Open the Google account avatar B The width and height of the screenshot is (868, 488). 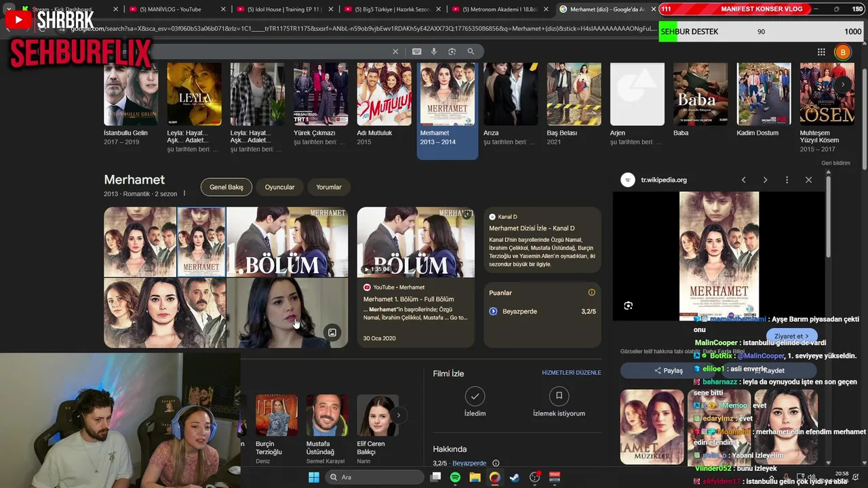842,52
